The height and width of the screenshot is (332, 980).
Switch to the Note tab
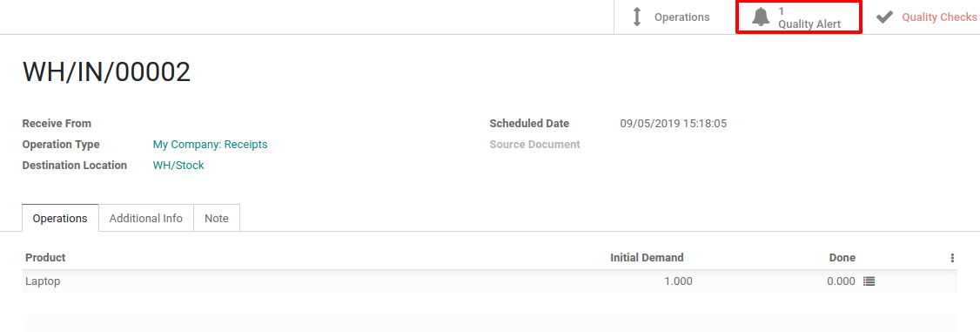click(x=217, y=218)
